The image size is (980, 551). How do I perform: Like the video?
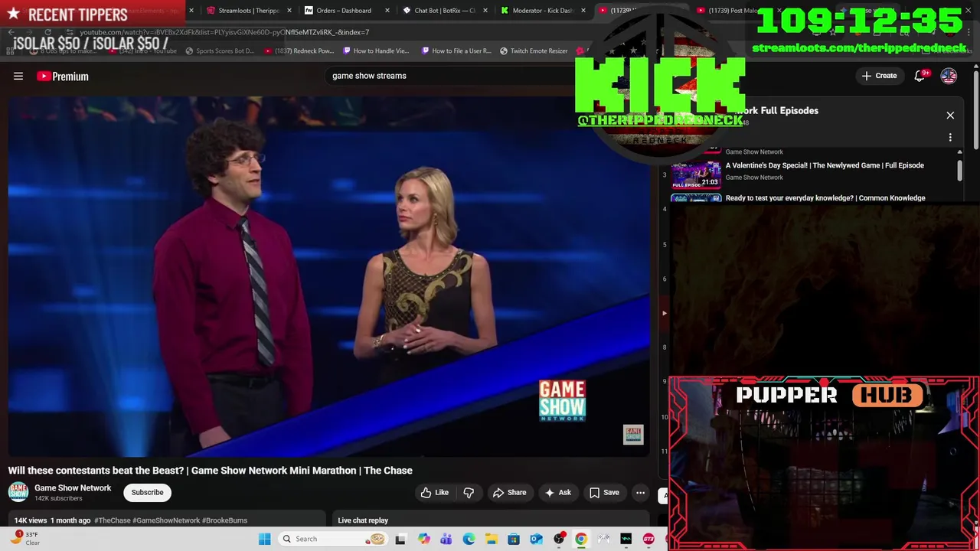(435, 493)
